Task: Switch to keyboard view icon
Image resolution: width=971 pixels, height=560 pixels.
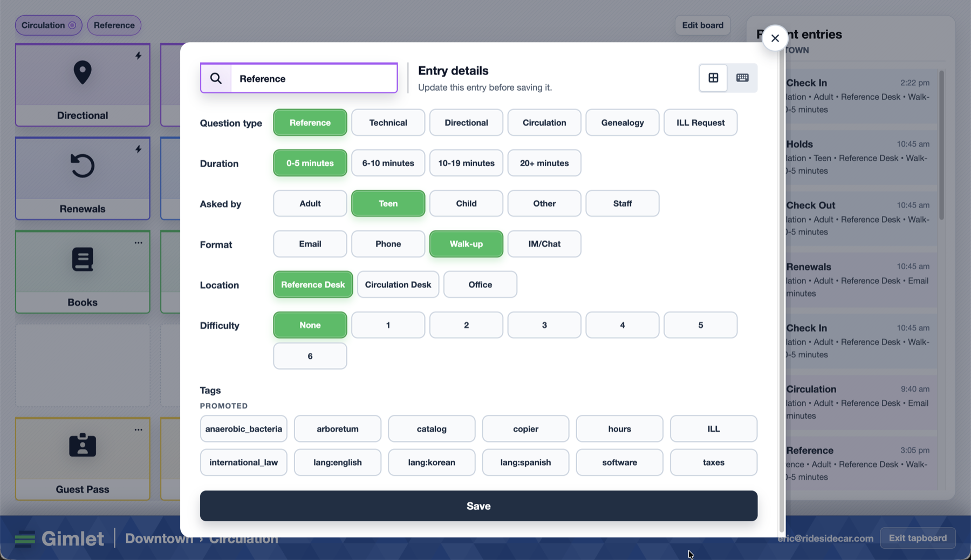Action: (742, 78)
